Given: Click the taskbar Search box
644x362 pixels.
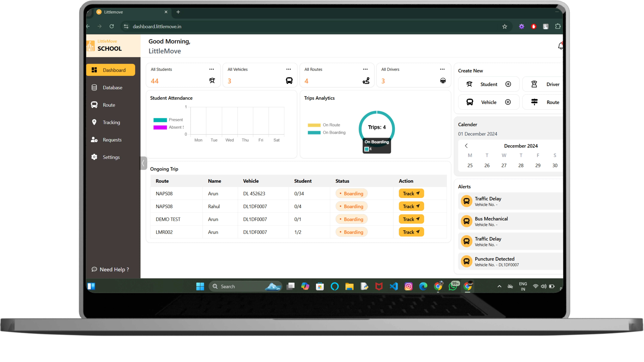Looking at the screenshot, I should (x=245, y=286).
